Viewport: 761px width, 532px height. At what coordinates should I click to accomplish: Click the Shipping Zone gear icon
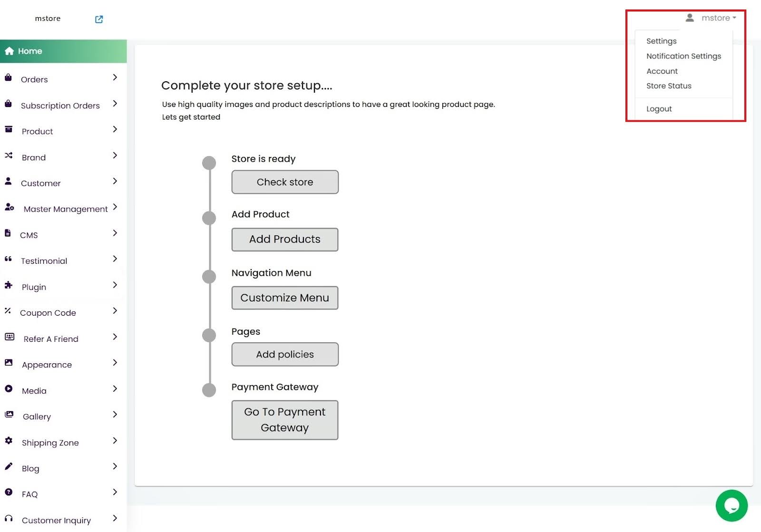[x=9, y=441]
